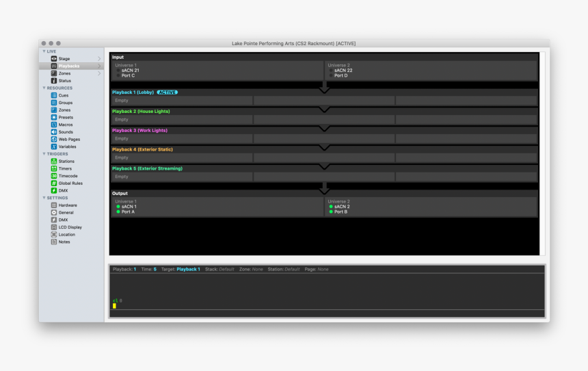Open the Presets icon
The height and width of the screenshot is (371, 588).
click(x=54, y=117)
